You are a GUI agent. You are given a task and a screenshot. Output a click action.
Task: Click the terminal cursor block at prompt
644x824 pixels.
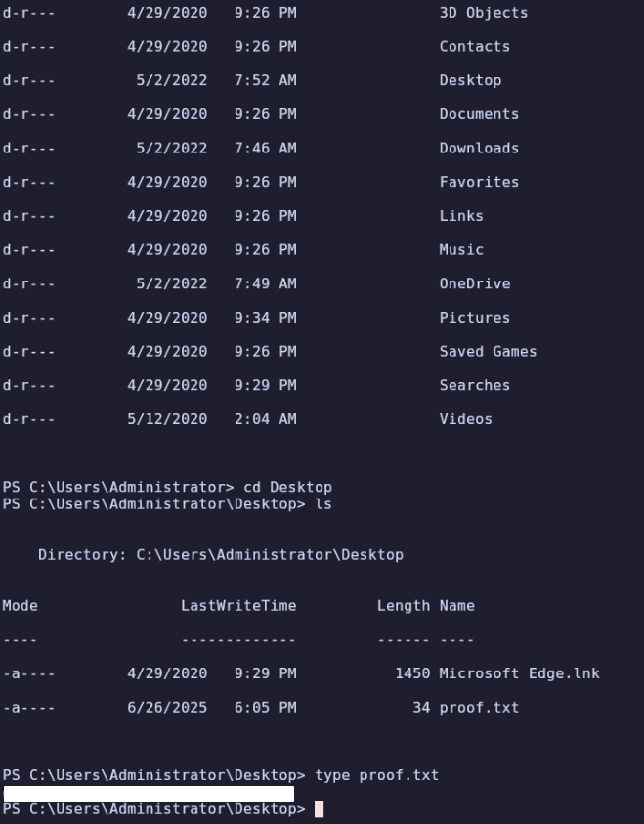click(319, 808)
